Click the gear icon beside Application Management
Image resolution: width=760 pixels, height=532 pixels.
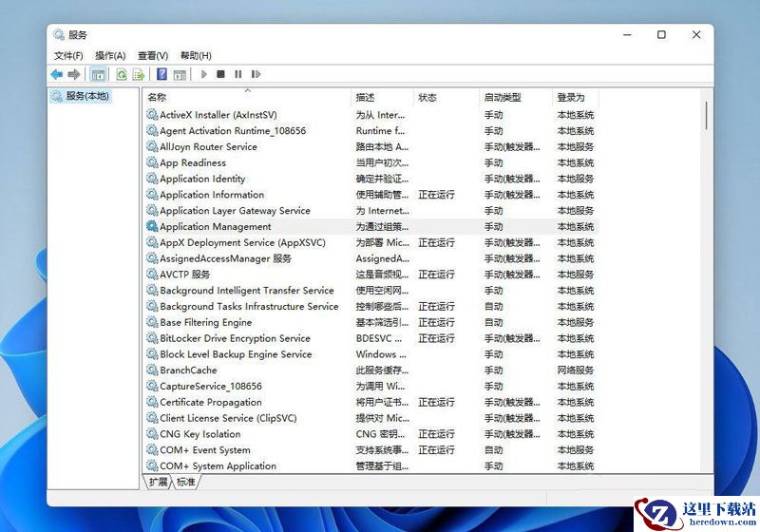(x=152, y=226)
